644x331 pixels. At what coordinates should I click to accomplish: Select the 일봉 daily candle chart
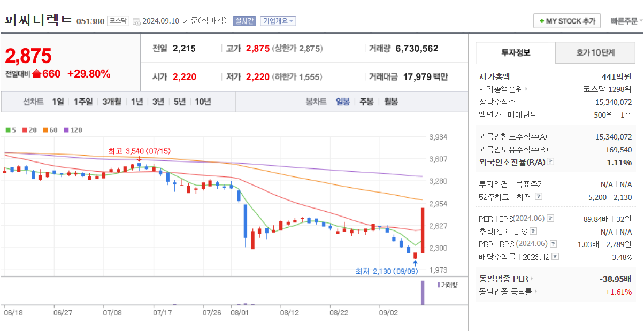click(x=343, y=102)
